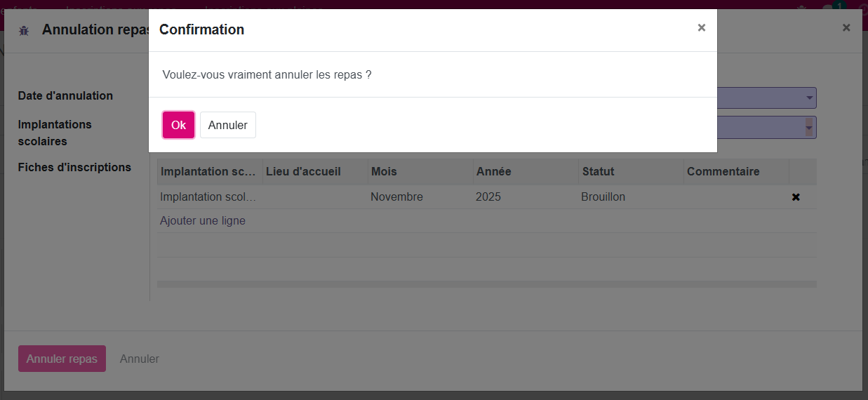Click the Brouillon status cell
The image size is (868, 400).
click(x=603, y=197)
